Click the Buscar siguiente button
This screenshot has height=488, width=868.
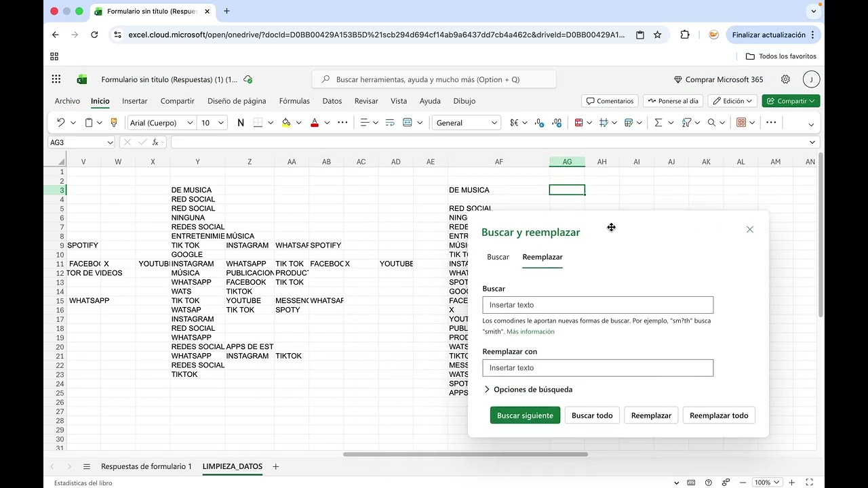tap(525, 415)
